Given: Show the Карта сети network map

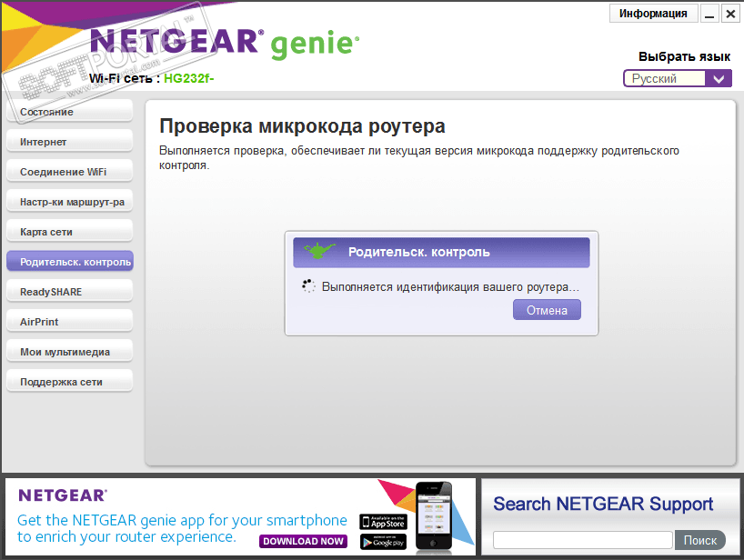Looking at the screenshot, I should click(x=70, y=232).
